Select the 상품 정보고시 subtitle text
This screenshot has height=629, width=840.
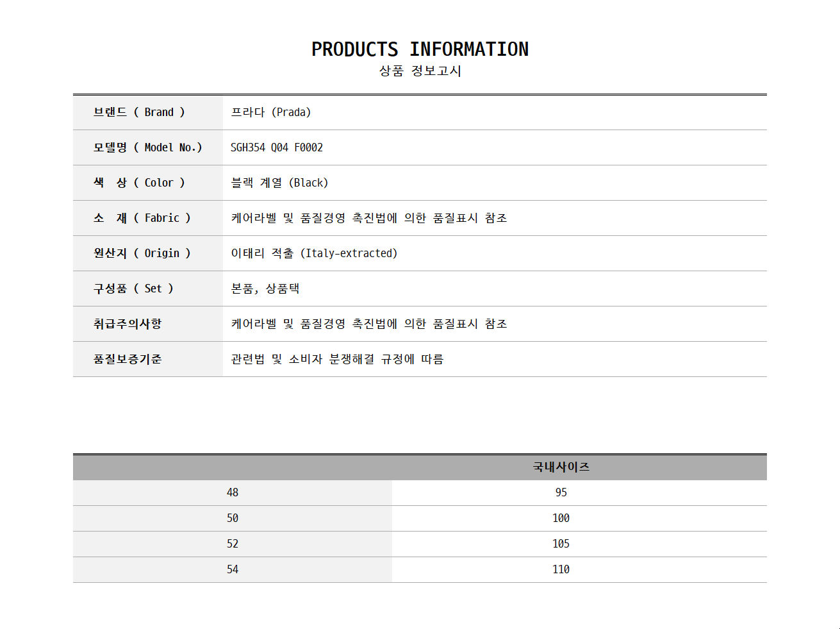pos(420,71)
